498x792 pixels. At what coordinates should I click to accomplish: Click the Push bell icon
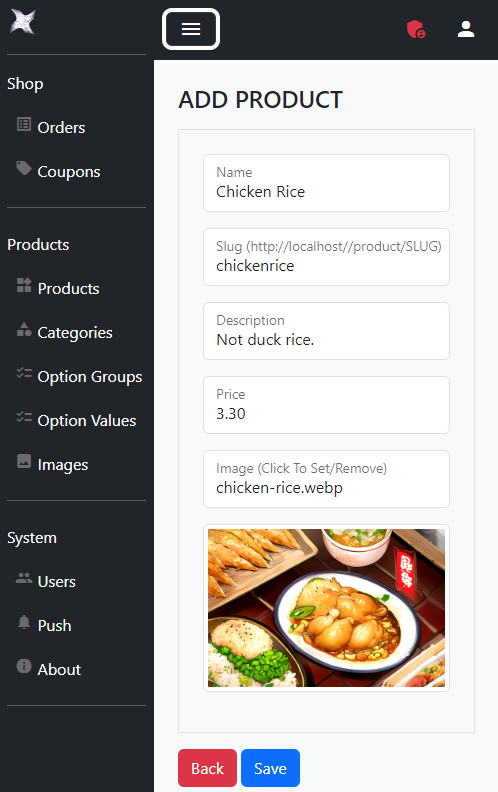[24, 622]
